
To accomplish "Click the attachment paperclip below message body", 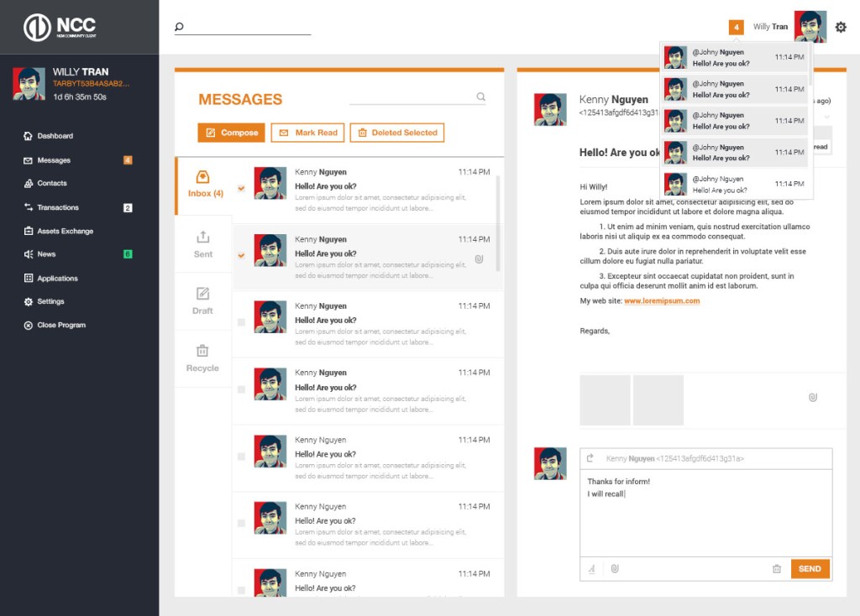I will coord(812,397).
